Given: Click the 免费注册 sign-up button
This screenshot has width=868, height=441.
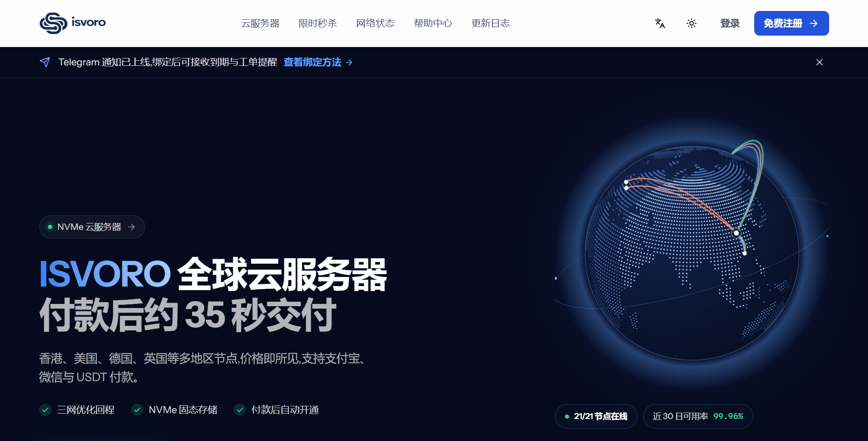Looking at the screenshot, I should (791, 23).
